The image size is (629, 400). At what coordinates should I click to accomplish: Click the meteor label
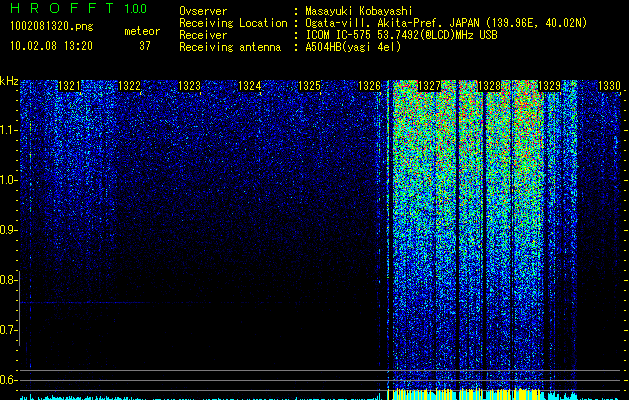click(142, 31)
